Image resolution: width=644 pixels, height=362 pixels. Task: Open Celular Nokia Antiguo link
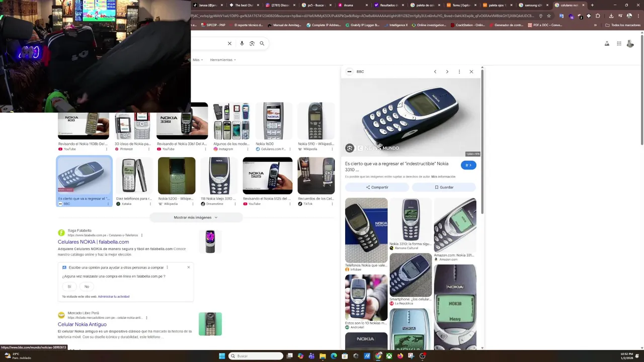click(82, 324)
